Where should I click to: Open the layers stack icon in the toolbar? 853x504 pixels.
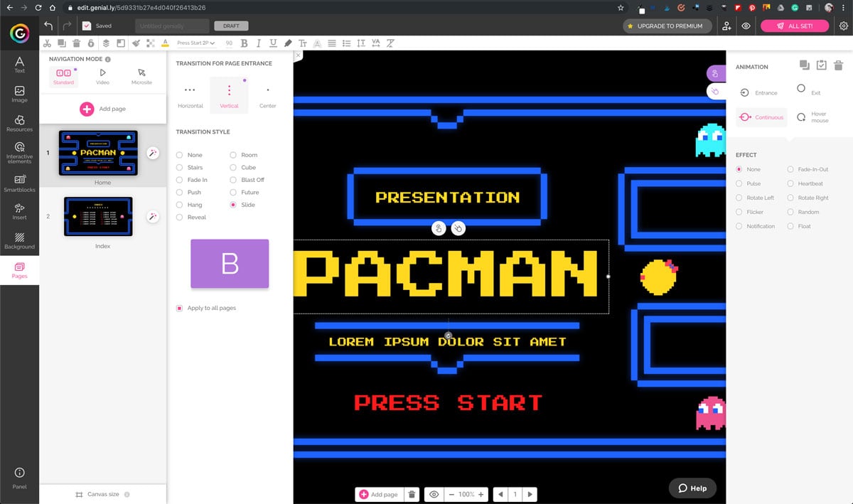(x=106, y=43)
